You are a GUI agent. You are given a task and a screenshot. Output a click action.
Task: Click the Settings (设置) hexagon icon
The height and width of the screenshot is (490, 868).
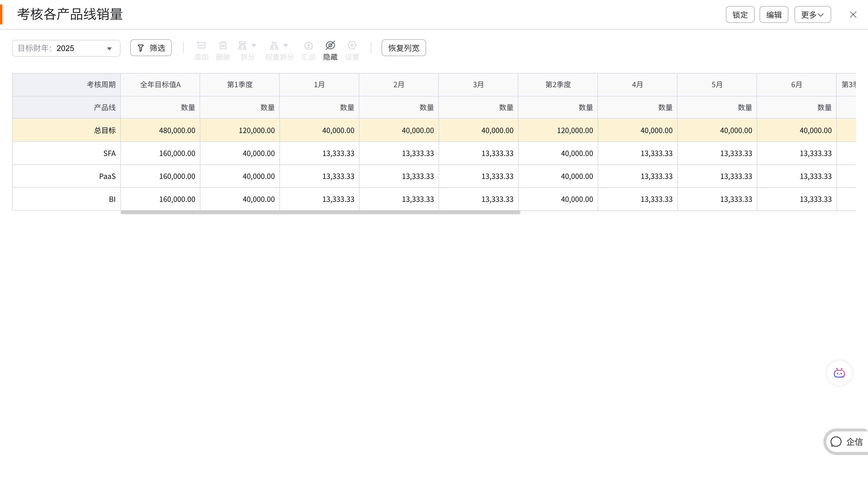[x=352, y=46]
